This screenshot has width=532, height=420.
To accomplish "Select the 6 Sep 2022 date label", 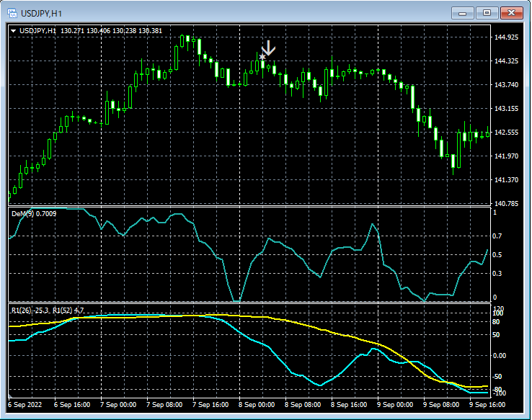I will click(x=26, y=405).
